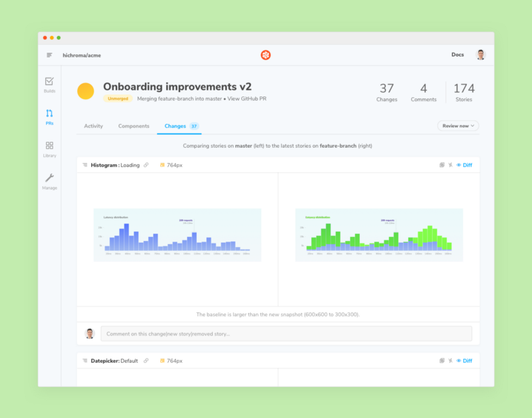Screen dimensions: 532x418
Task: Click the 174 Stories counter
Action: coord(464,93)
